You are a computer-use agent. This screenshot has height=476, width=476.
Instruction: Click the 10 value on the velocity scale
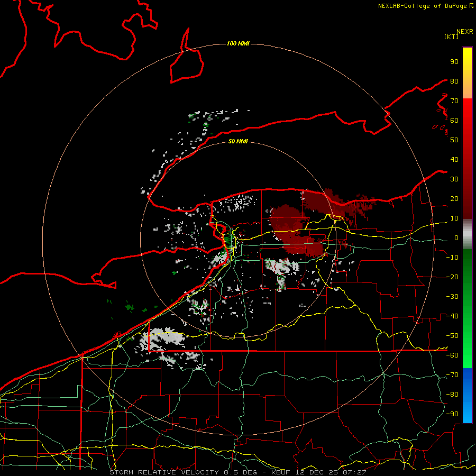pos(454,218)
